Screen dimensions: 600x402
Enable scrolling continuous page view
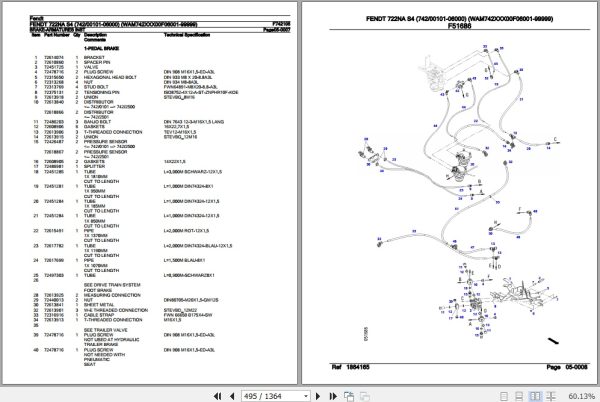coord(519,396)
